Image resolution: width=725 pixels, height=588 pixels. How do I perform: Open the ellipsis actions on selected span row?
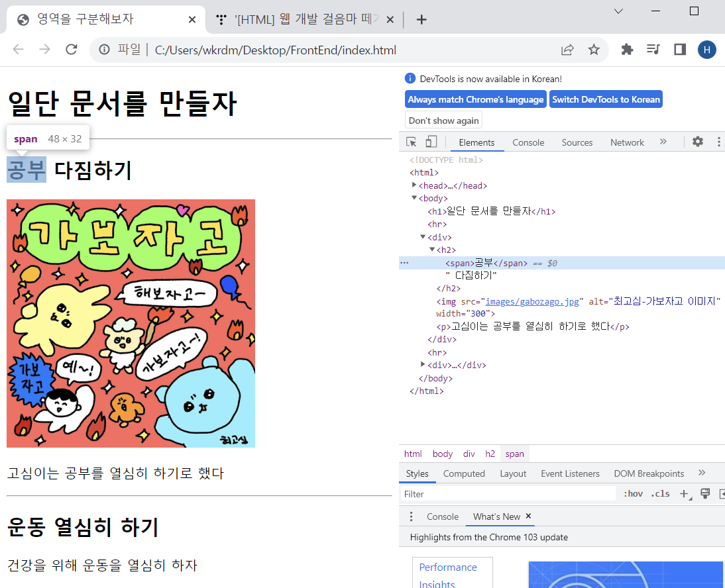tap(404, 263)
